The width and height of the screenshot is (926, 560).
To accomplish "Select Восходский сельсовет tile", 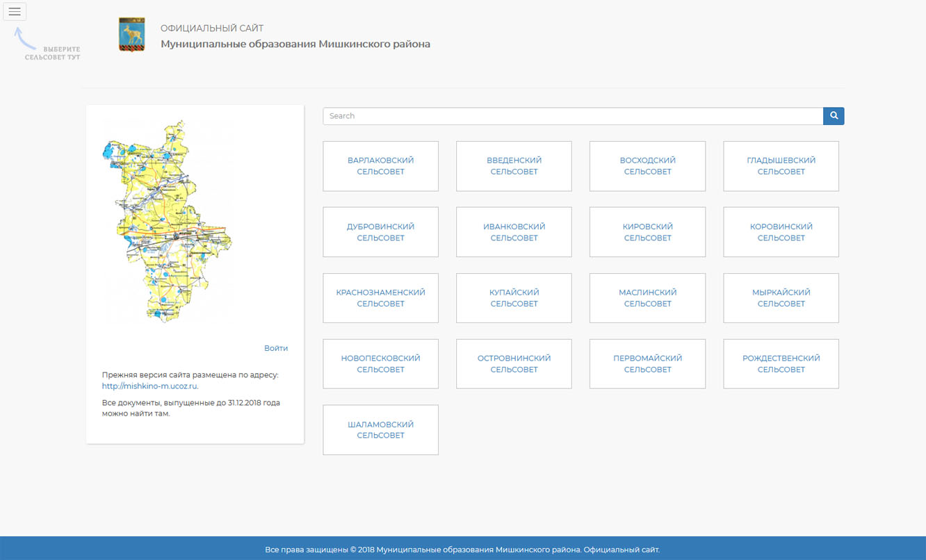I will [x=648, y=166].
